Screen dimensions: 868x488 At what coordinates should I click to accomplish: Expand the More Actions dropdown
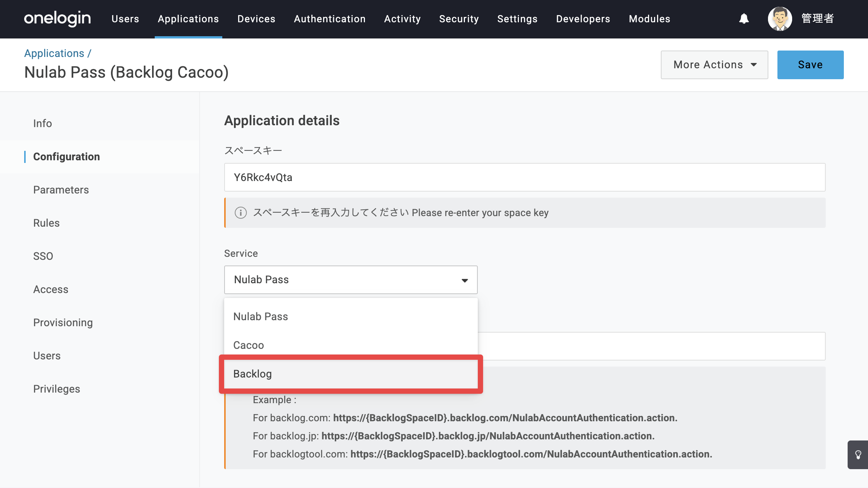[714, 65]
